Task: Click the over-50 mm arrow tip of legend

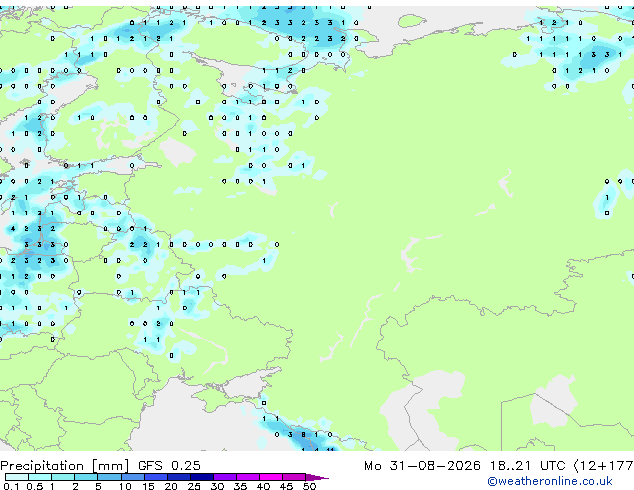Action: 317,477
